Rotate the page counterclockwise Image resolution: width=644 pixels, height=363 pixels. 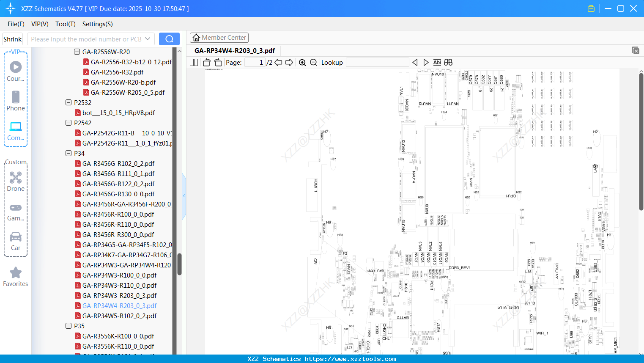[x=206, y=62]
